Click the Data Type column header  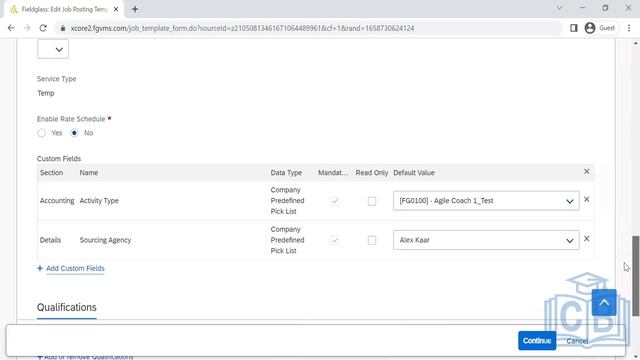point(286,173)
